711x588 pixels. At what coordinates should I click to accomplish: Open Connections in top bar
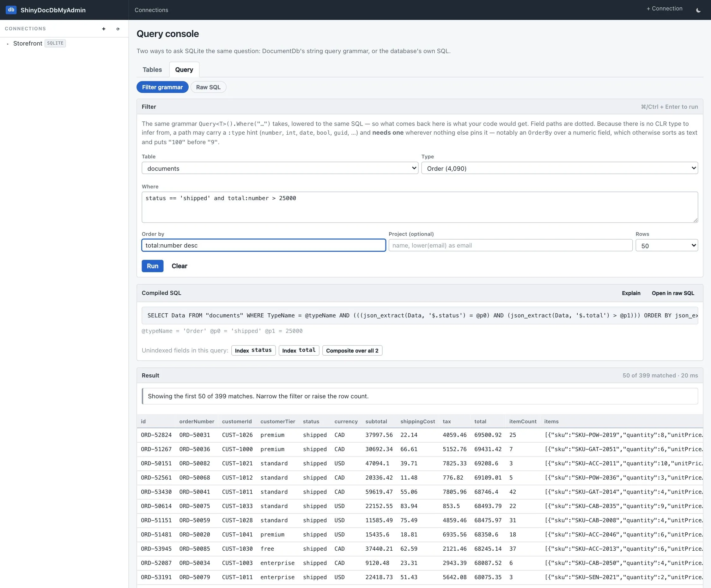(151, 10)
